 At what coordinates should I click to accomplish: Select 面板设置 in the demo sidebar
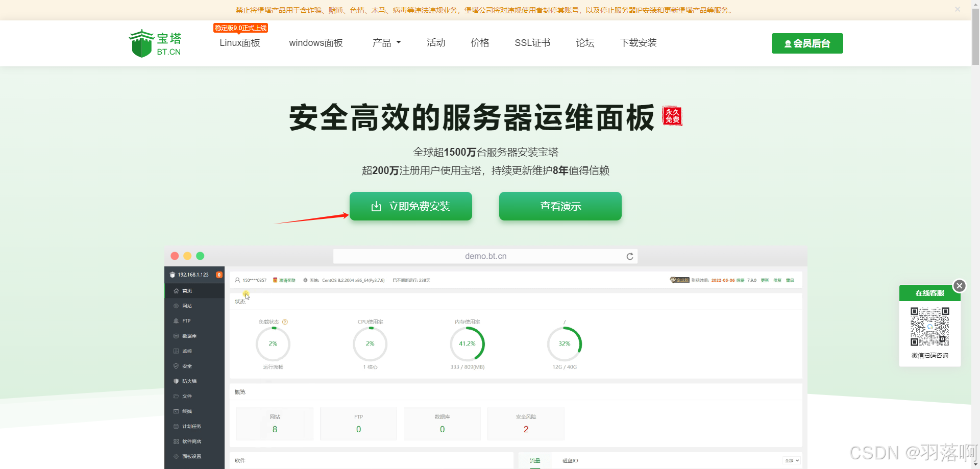(x=194, y=456)
